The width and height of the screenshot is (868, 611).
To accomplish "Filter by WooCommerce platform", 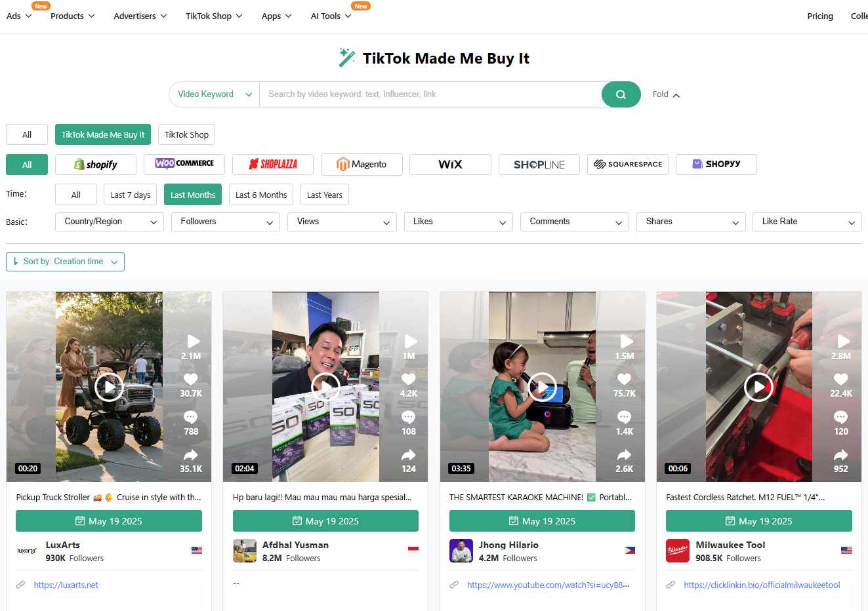I will 184,165.
